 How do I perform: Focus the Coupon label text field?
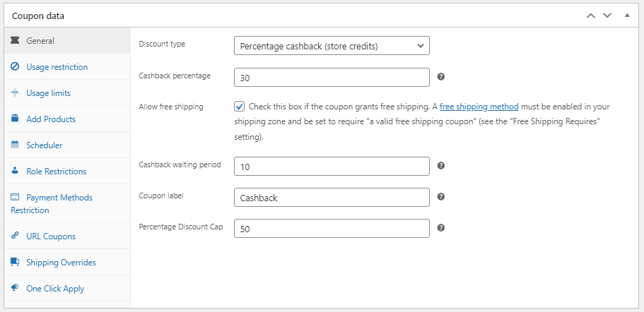pos(332,198)
